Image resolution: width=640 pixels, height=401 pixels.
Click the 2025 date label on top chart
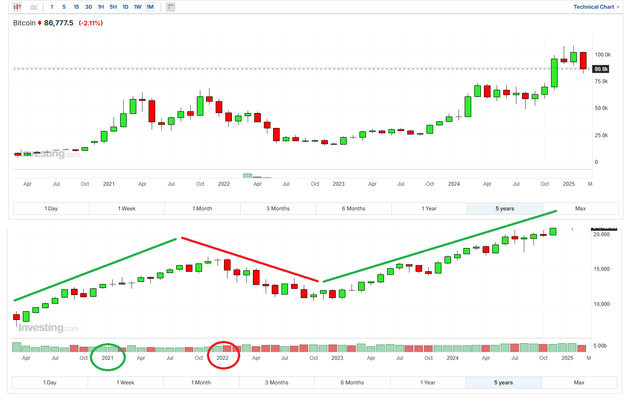click(569, 184)
